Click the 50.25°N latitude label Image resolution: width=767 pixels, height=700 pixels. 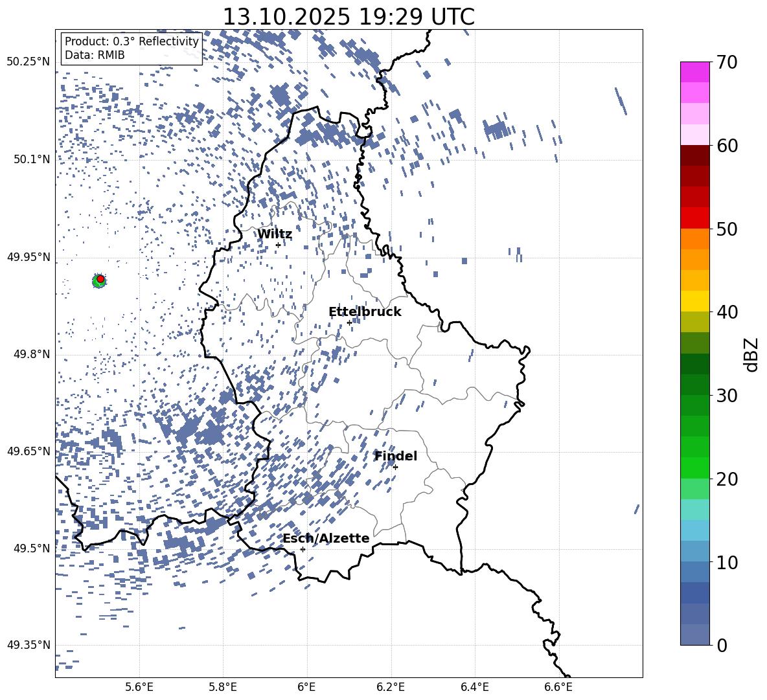(29, 62)
